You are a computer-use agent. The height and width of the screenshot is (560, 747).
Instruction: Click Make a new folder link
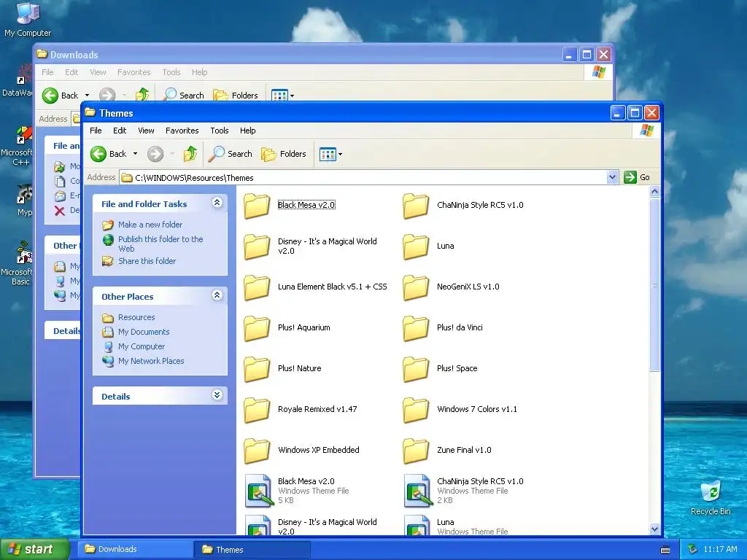tap(150, 225)
